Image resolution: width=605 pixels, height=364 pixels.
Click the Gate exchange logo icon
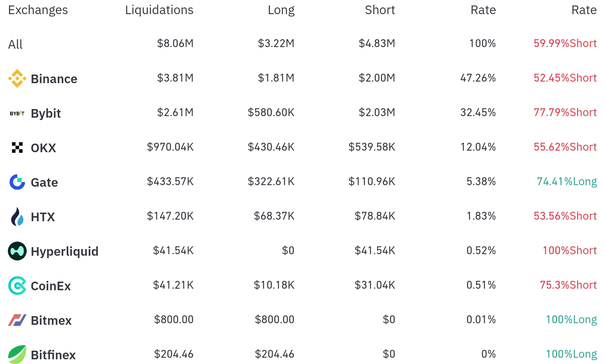click(17, 182)
